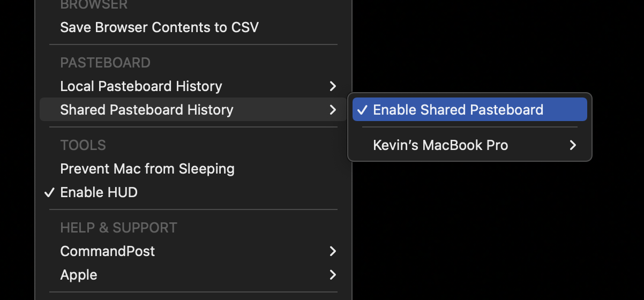Click the chevron beside CommandPost
Screen dimensions: 644x300
tap(333, 251)
